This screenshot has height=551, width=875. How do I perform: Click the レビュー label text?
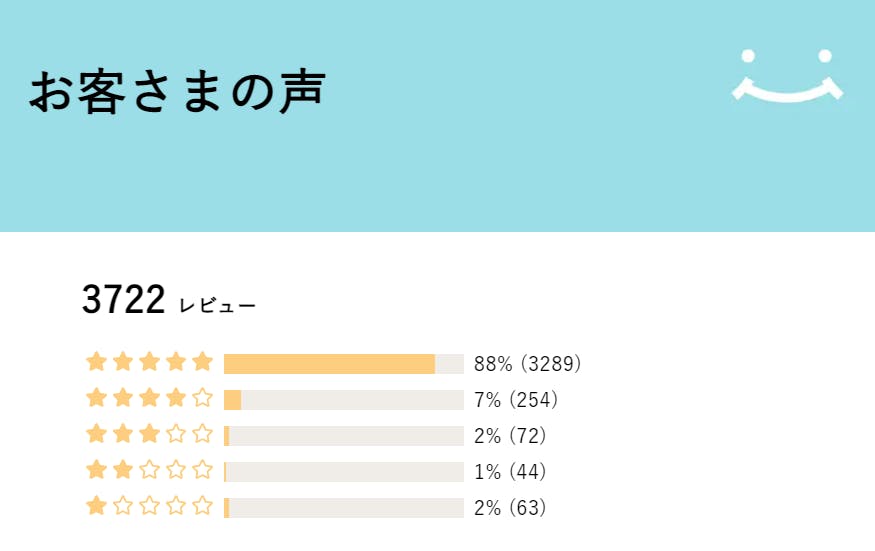click(217, 305)
